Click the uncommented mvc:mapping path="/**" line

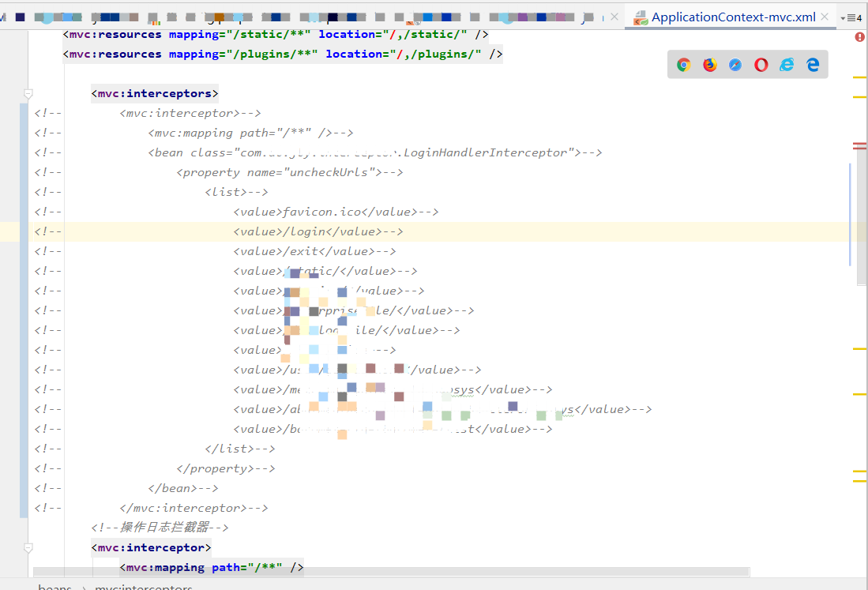pyautogui.click(x=212, y=568)
